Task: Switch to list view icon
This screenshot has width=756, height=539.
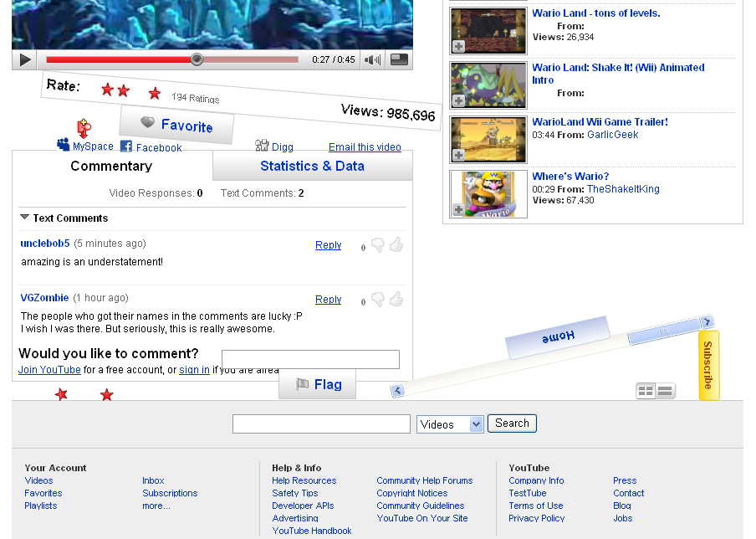Action: tap(665, 391)
